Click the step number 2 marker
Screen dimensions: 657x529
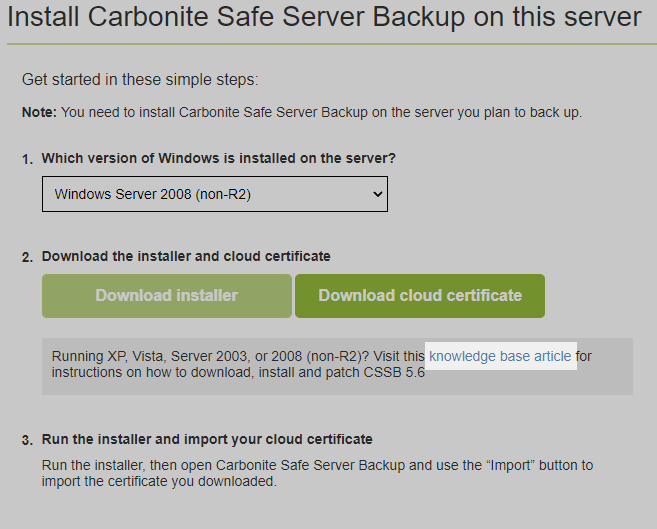click(x=27, y=258)
